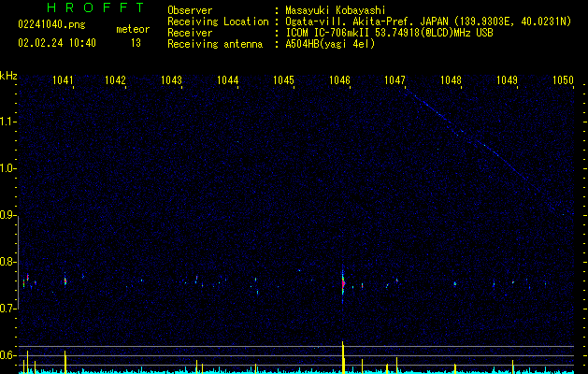Image resolution: width=588 pixels, height=374 pixels.
Task: Click the 1044 time axis label
Action: tap(227, 80)
